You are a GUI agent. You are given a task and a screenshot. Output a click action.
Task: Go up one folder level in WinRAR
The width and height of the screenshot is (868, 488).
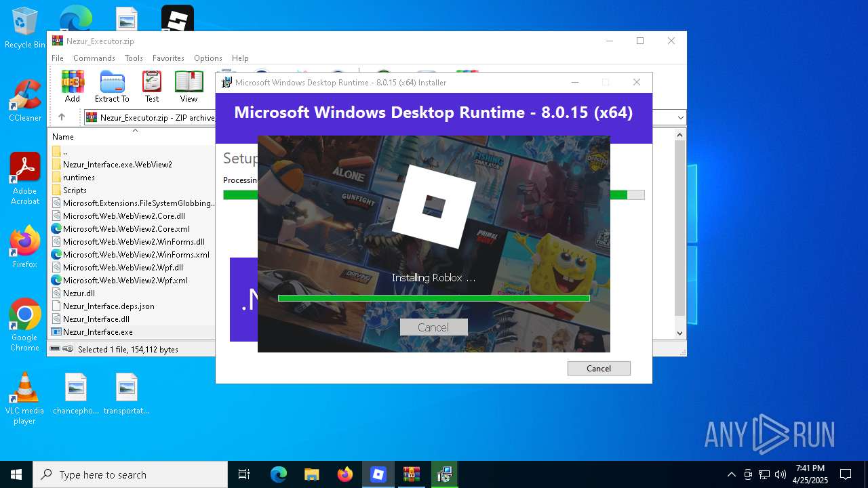tap(62, 117)
